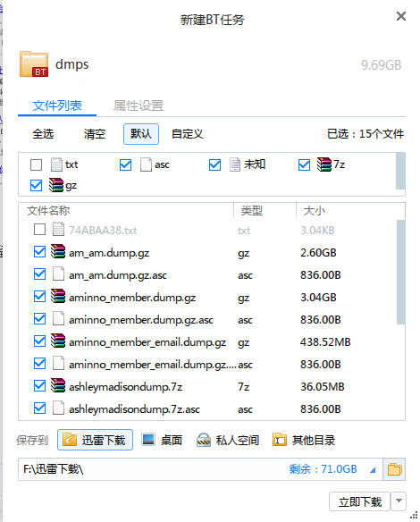
Task: Click the 未知 filter file icon
Action: (235, 164)
